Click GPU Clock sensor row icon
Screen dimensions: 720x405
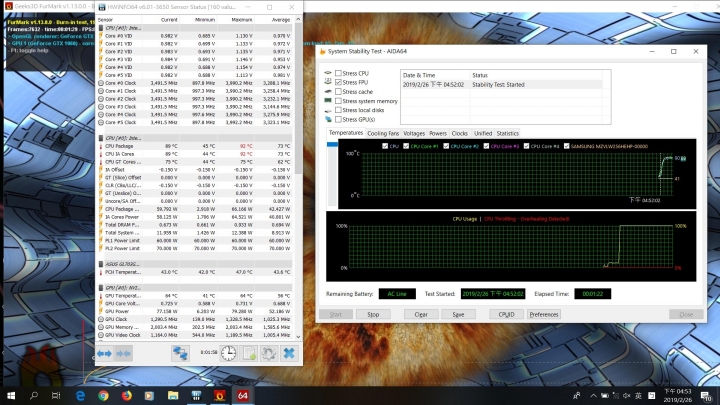click(101, 319)
